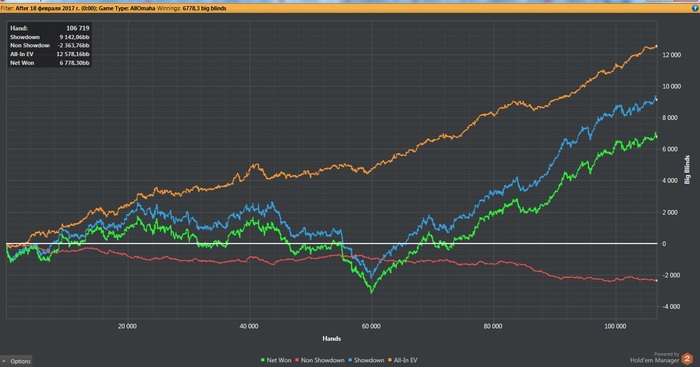Screen dimensions: 700x367
Task: Select the filter bar text 'Game Type: AllOmaha'
Action: click(x=127, y=8)
